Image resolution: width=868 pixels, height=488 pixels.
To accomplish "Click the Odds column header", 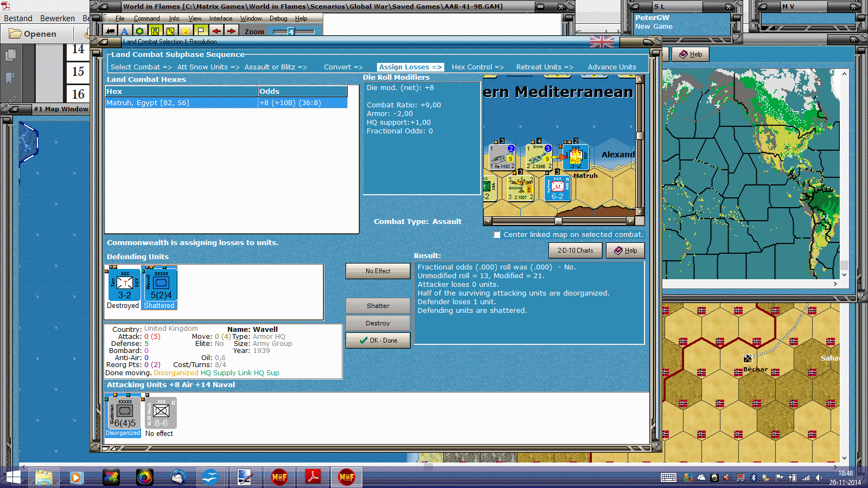I will [x=303, y=92].
